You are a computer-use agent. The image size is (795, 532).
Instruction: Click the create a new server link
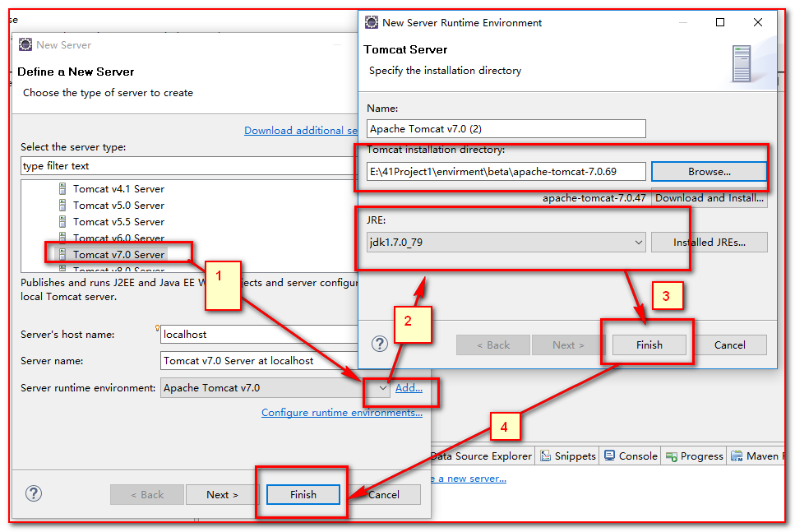tap(469, 479)
